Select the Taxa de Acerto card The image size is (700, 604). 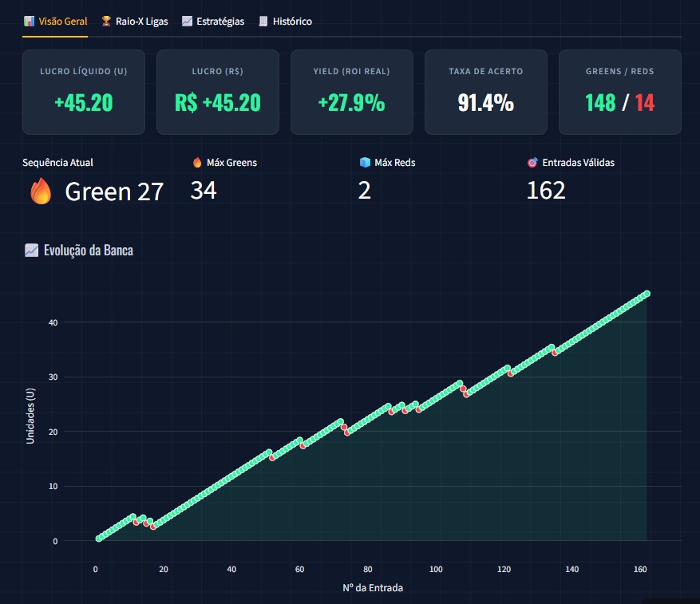click(x=486, y=92)
